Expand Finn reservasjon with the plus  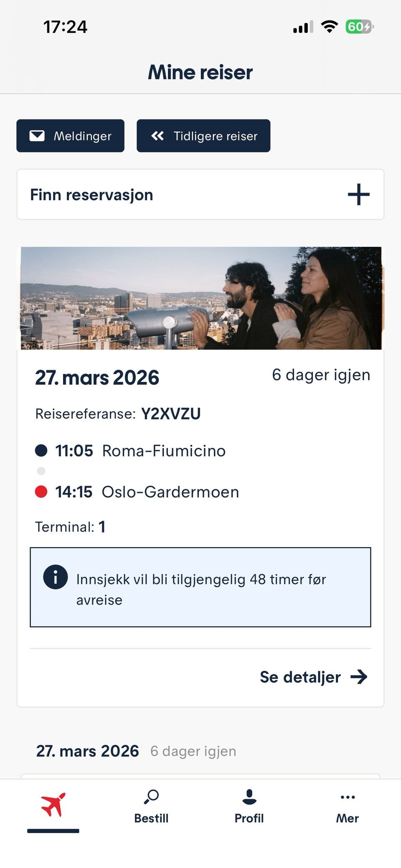[x=359, y=194]
